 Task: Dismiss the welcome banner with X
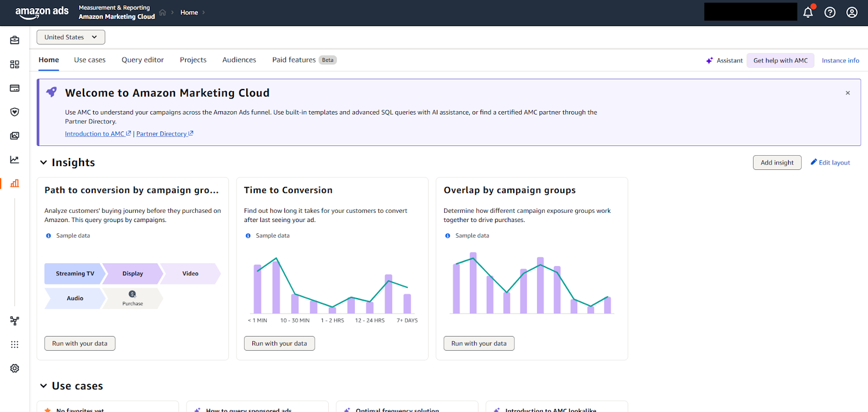(x=847, y=93)
